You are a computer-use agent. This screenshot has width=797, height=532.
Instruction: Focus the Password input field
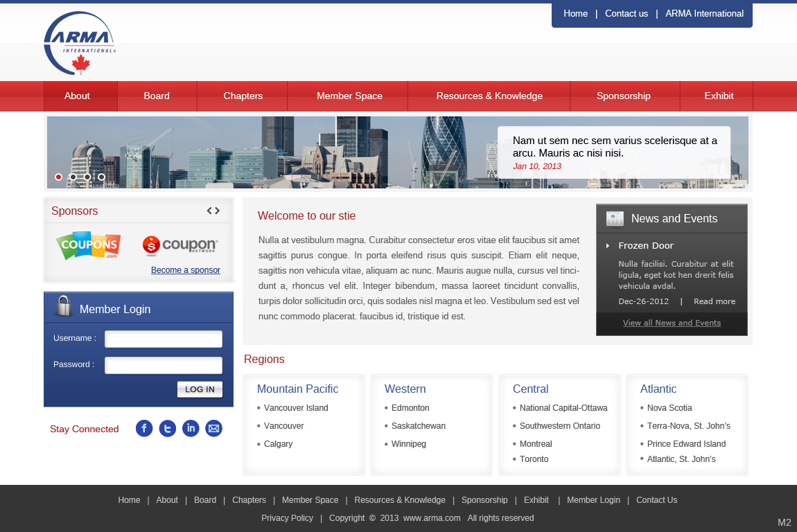[x=164, y=365]
